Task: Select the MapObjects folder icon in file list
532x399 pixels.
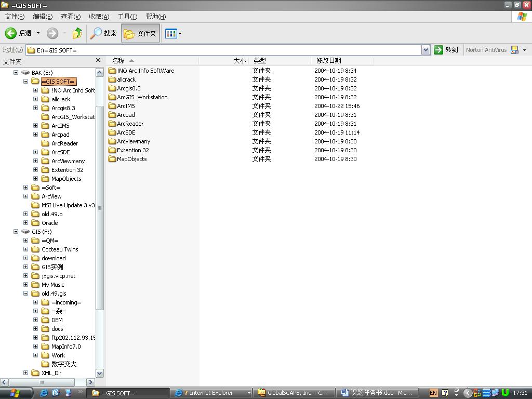Action: tap(112, 159)
